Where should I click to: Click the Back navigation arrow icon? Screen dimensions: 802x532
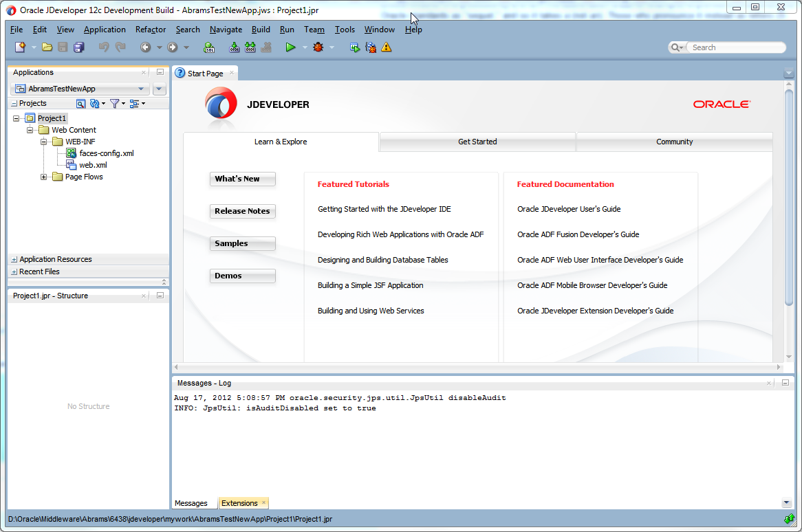point(145,47)
